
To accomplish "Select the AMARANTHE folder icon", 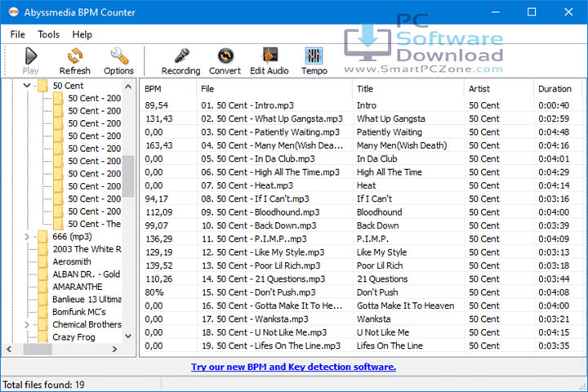I will click(43, 287).
